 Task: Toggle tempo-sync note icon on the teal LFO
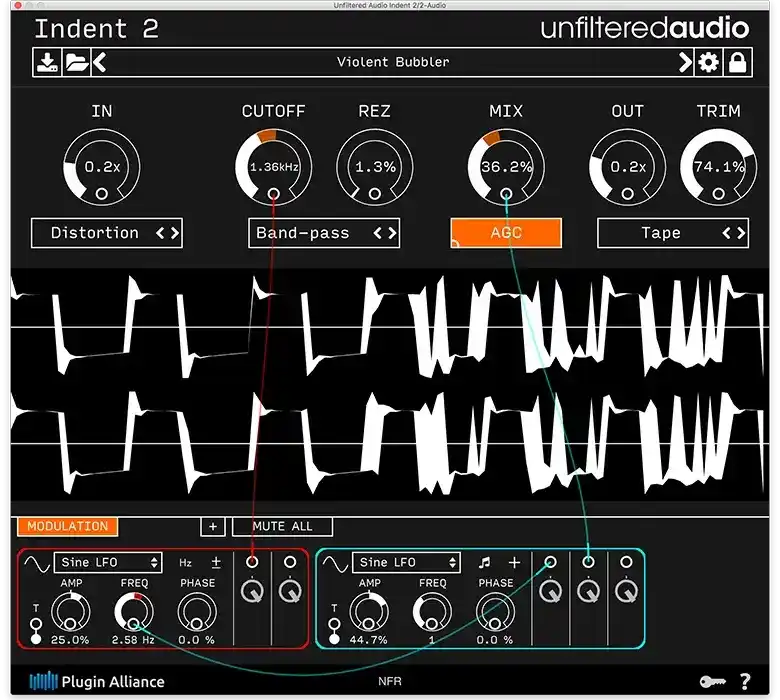click(x=484, y=563)
